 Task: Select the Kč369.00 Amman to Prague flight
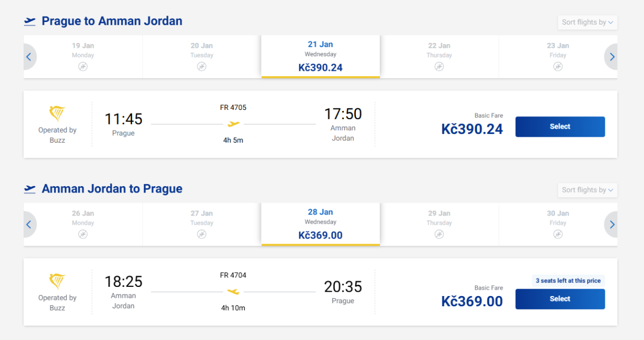click(560, 299)
